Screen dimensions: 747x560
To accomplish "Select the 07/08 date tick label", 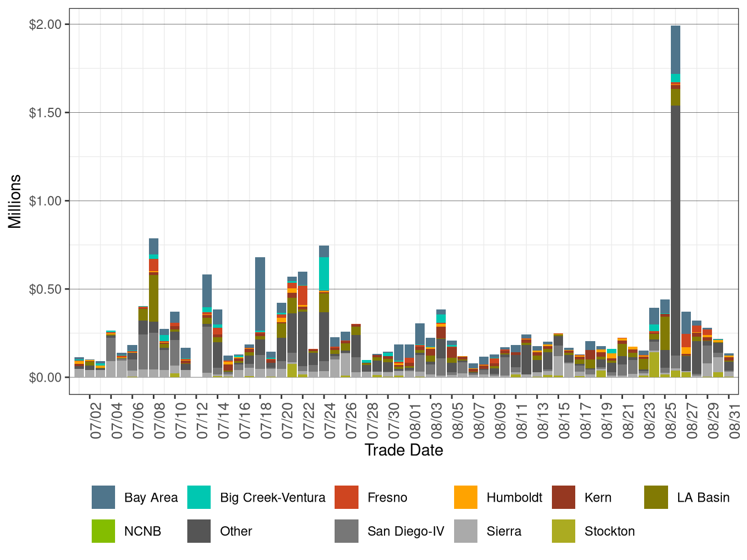I will 160,421.
